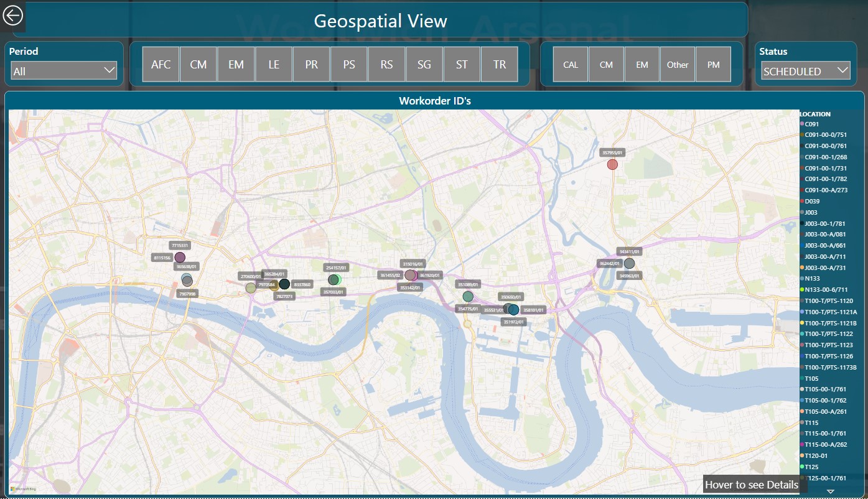This screenshot has height=499, width=868.
Task: Click the olive marker below label 270600/01
Action: (x=251, y=287)
